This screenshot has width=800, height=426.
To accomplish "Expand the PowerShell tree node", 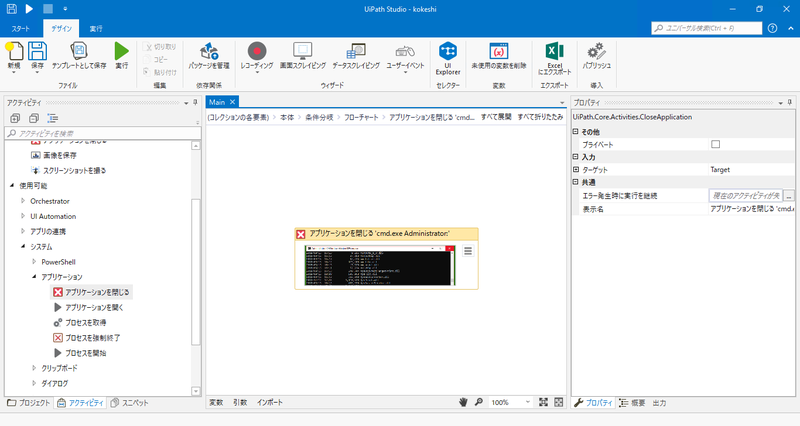I will 34,262.
